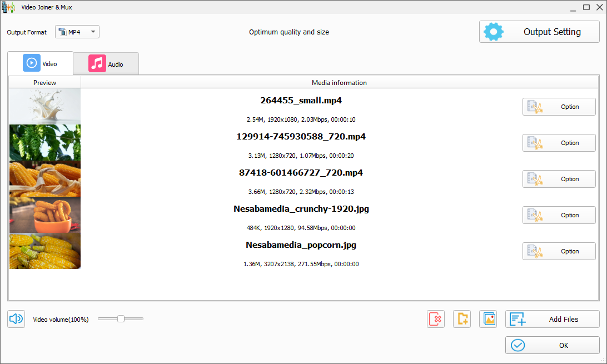The image size is (607, 364).
Task: Select the milk splash video thumbnail
Action: [45, 106]
